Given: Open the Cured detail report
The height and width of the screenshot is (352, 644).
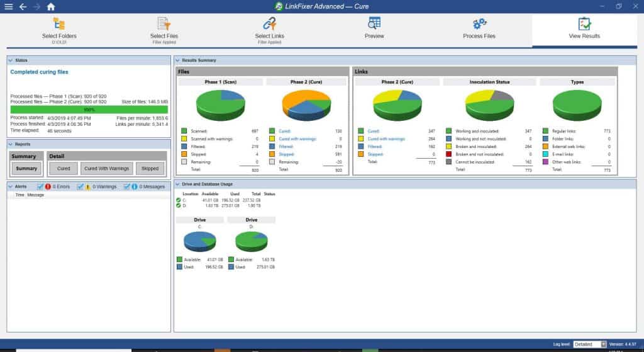Looking at the screenshot, I should tap(64, 169).
